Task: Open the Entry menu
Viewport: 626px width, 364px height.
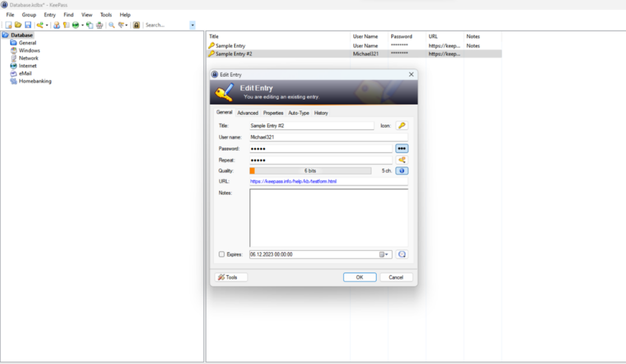Action: click(x=50, y=15)
